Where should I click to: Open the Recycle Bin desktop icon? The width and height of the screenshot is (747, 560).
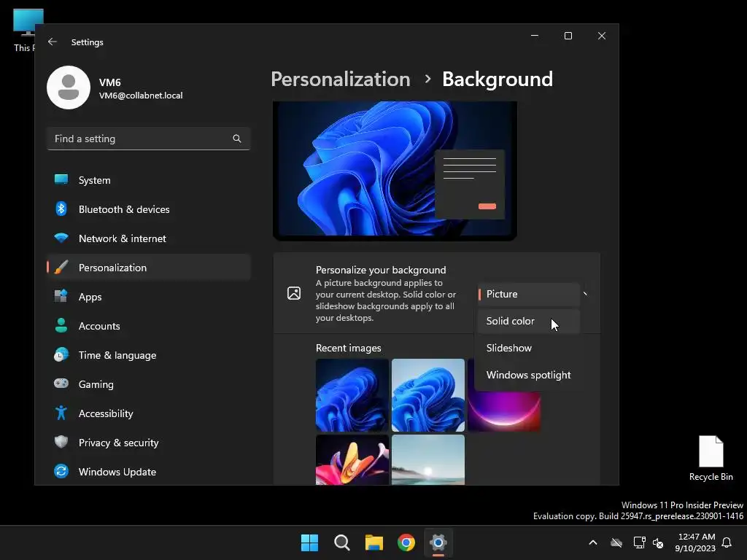tap(711, 458)
